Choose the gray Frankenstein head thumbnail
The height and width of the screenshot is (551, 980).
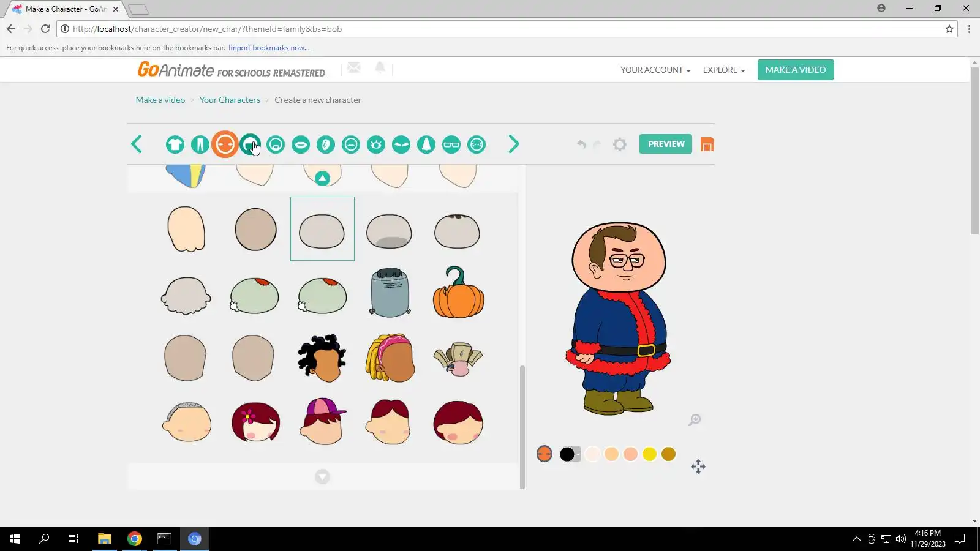click(x=390, y=292)
